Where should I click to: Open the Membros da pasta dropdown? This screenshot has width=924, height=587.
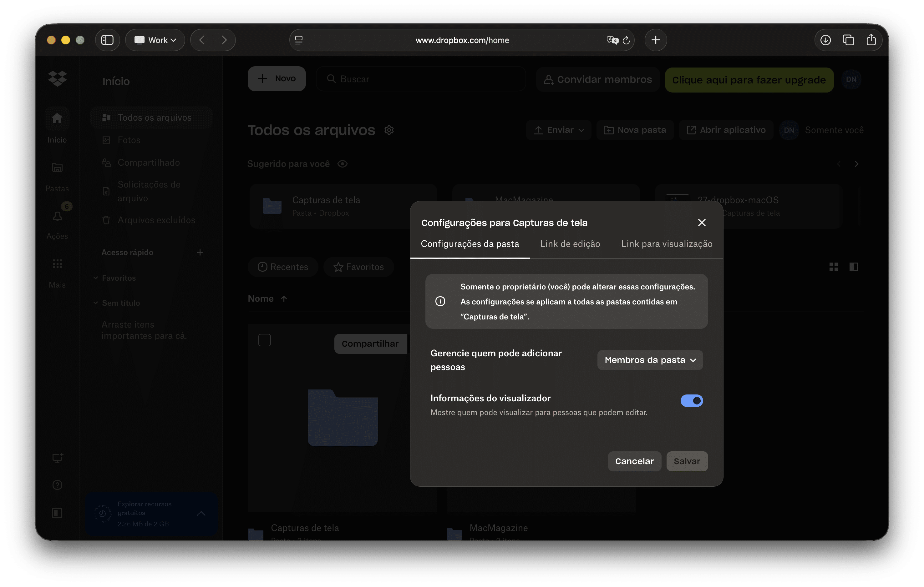coord(650,360)
